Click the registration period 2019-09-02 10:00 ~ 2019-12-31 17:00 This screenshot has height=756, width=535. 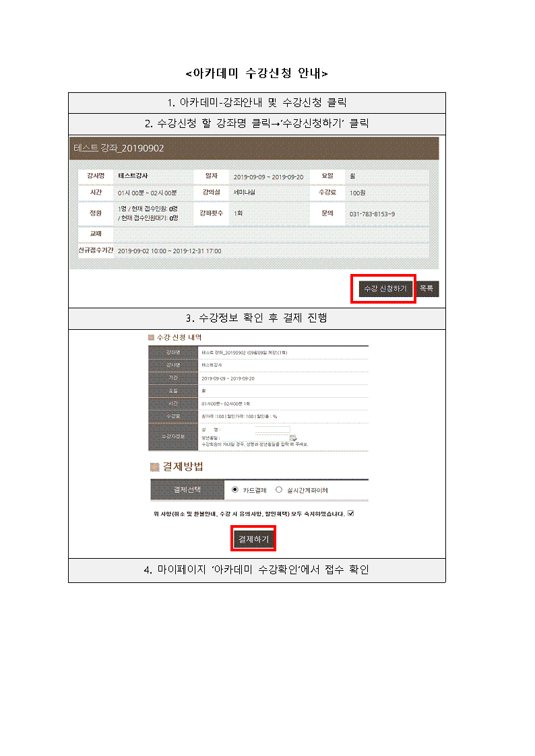pyautogui.click(x=169, y=251)
